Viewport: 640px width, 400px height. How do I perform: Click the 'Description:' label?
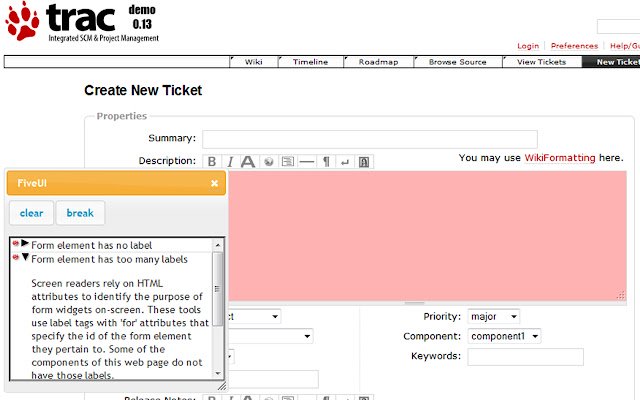pyautogui.click(x=167, y=161)
